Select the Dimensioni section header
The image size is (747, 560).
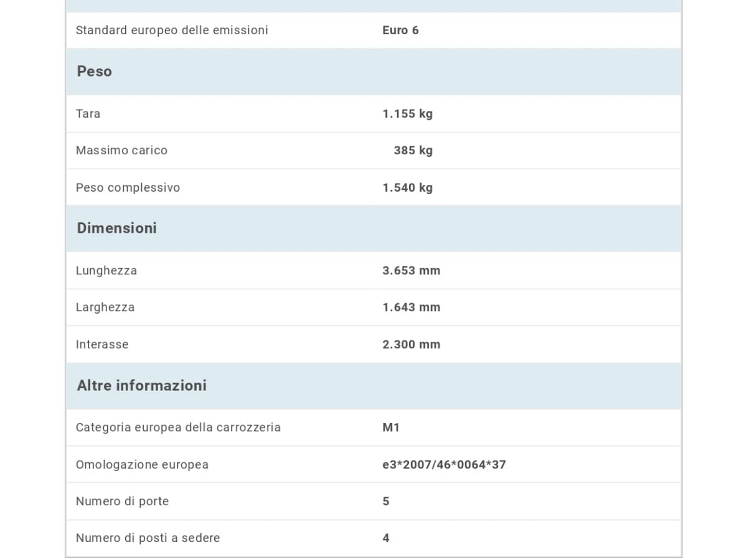tap(374, 228)
